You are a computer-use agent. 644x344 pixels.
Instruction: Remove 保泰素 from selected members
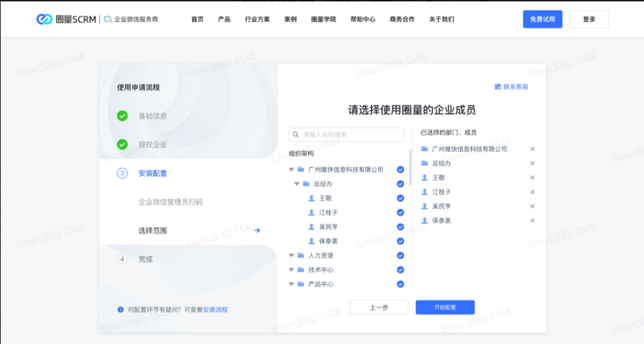point(532,221)
